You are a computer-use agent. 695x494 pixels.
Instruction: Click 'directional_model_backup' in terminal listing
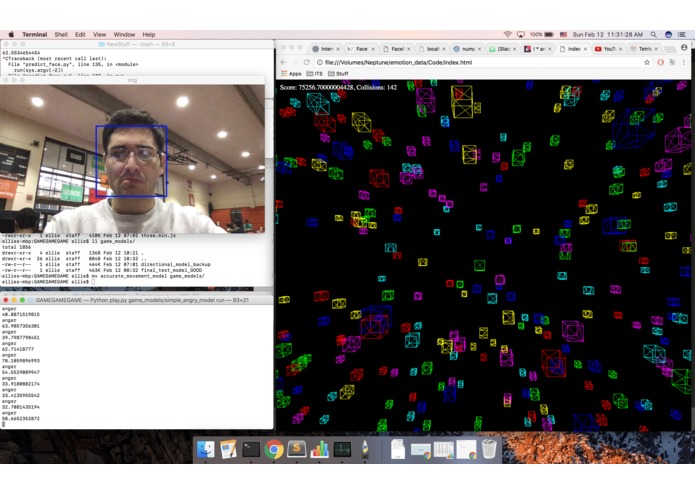pyautogui.click(x=176, y=265)
